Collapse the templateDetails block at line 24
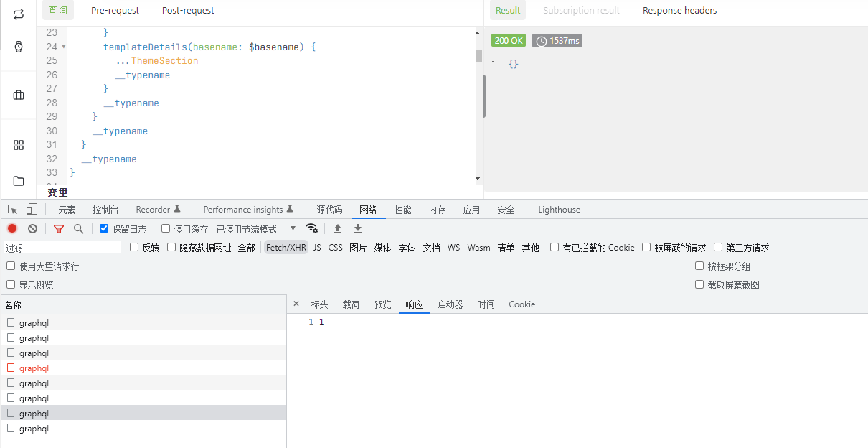 click(64, 47)
